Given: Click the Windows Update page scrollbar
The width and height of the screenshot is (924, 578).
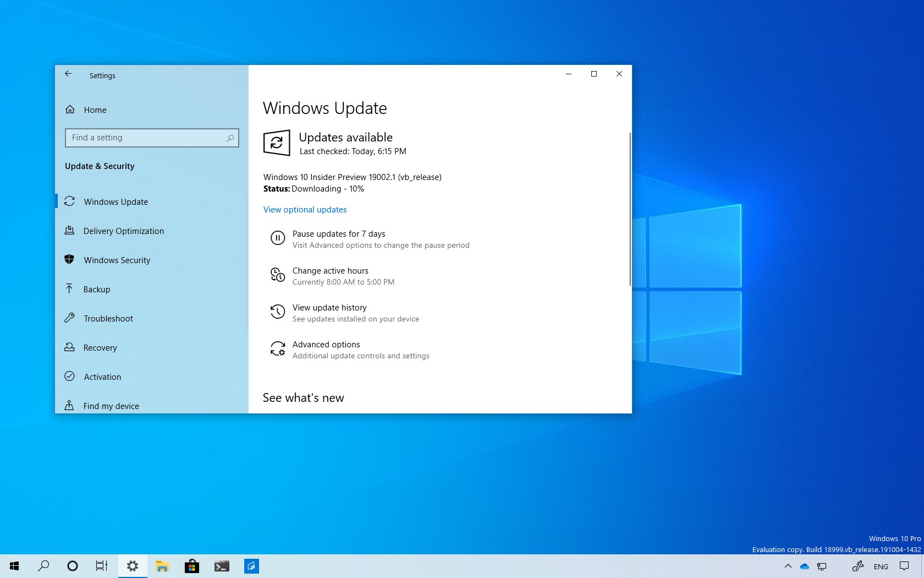Looking at the screenshot, I should (x=629, y=209).
